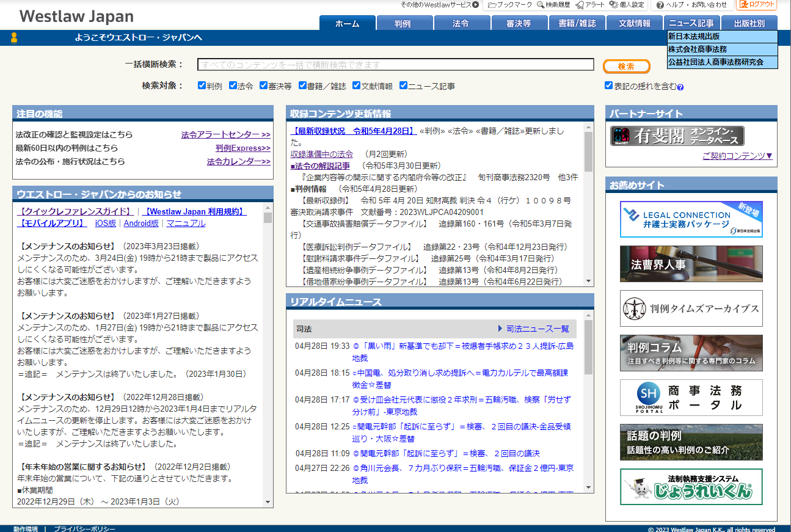Uncheck the 文献情報 checkbox
This screenshot has height=532, width=791.
[356, 86]
